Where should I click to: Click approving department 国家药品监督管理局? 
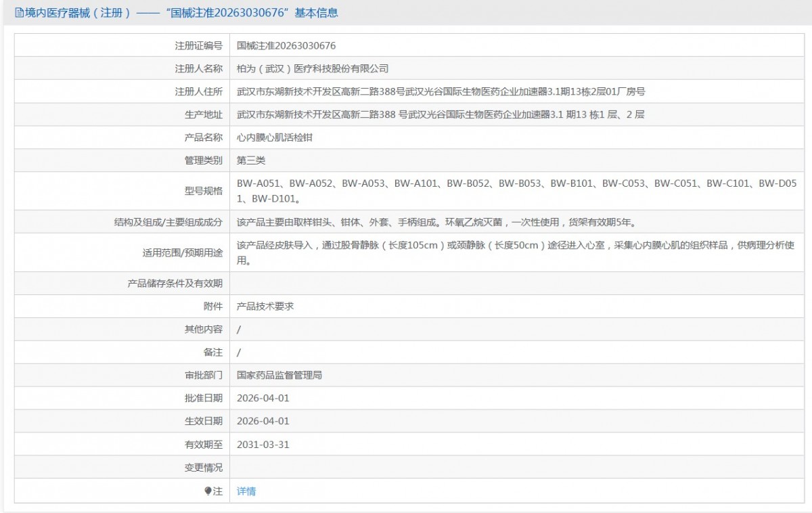pos(279,375)
